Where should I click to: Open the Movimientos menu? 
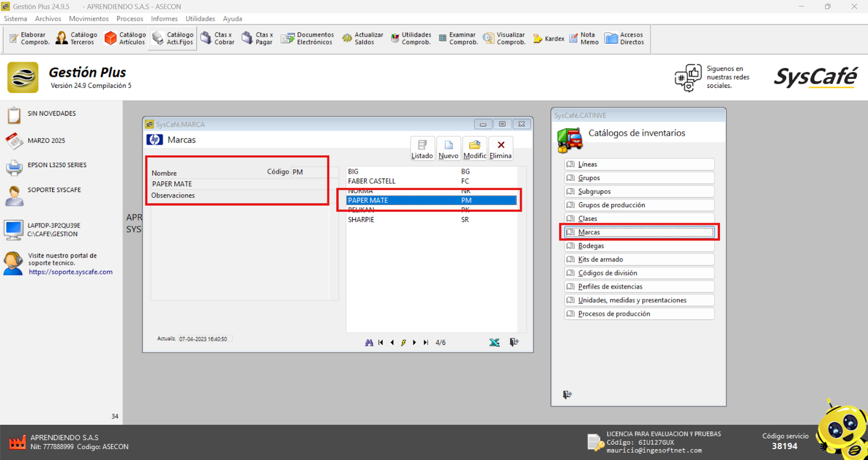click(88, 18)
